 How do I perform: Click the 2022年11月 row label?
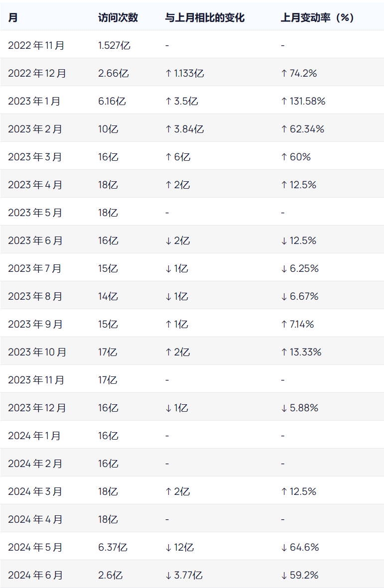pyautogui.click(x=36, y=45)
